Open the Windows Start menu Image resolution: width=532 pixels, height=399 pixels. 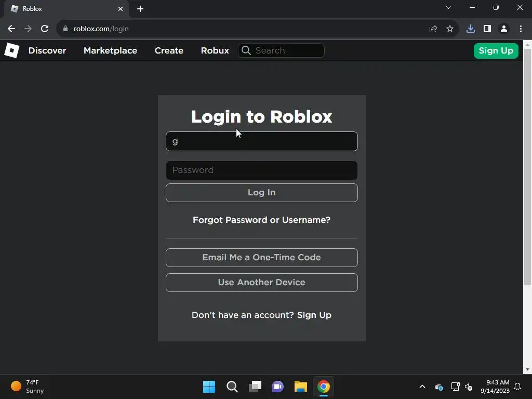pyautogui.click(x=209, y=387)
